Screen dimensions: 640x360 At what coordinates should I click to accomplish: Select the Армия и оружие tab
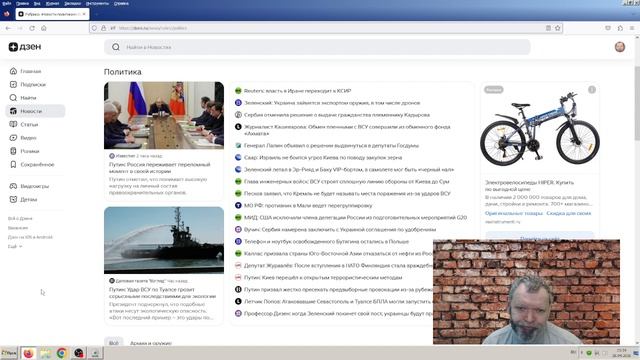[x=151, y=343]
